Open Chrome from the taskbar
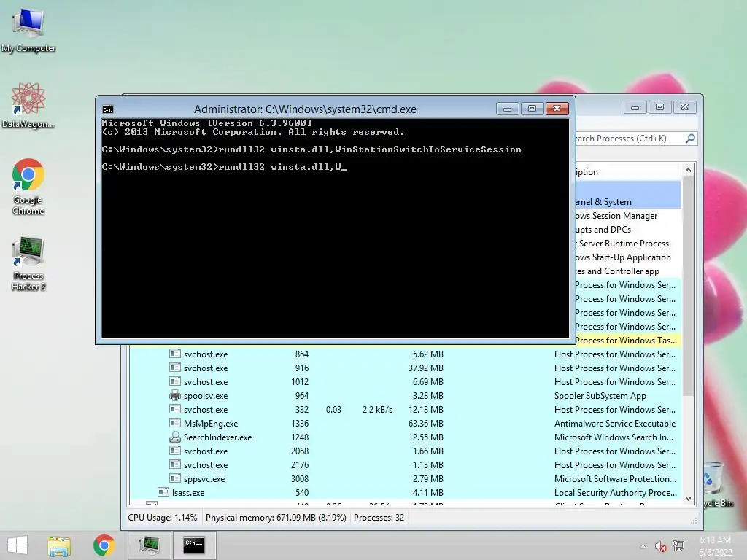Viewport: 747px width, 560px height. pyautogui.click(x=104, y=545)
